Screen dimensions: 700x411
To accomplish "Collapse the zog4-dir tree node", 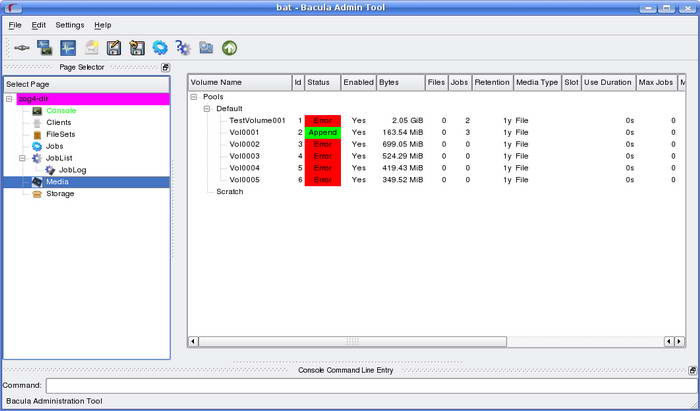I will click(x=9, y=99).
